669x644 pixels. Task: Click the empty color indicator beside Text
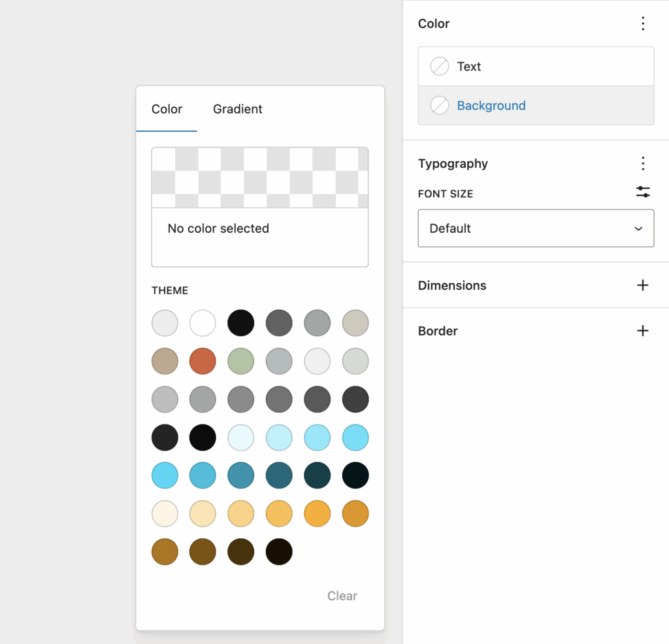point(440,67)
